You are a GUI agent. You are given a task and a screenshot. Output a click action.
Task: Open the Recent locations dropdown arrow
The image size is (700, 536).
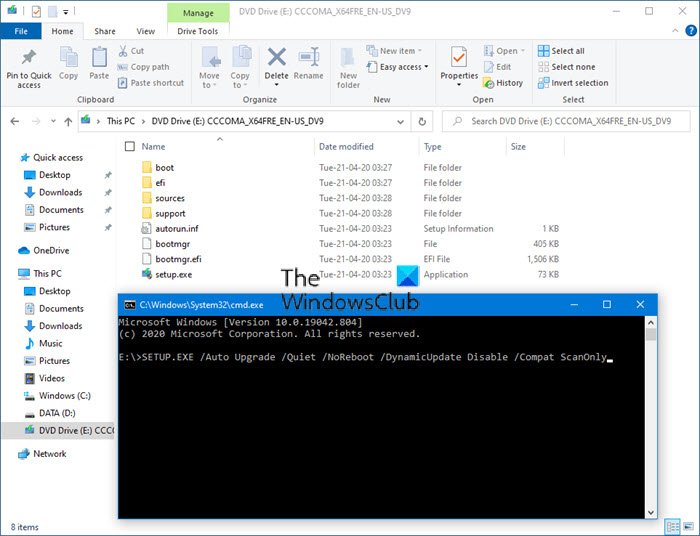click(53, 121)
